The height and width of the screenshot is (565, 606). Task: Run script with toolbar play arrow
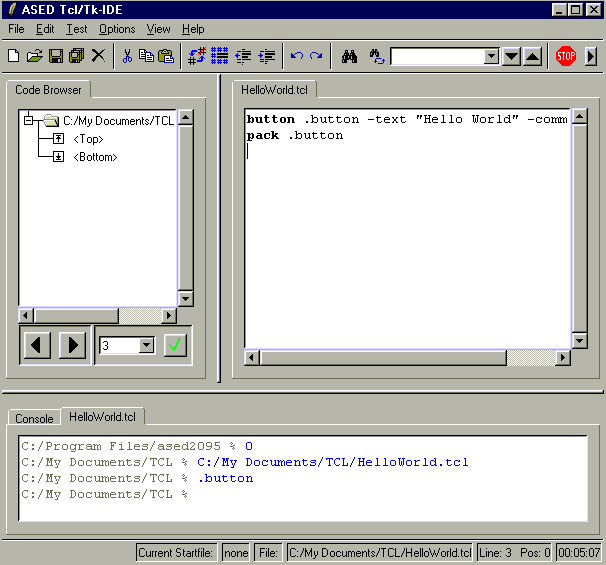(x=591, y=57)
